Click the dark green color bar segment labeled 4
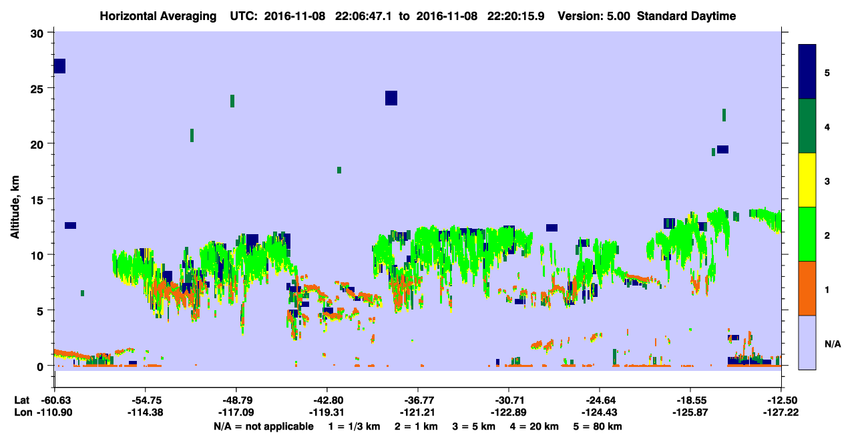The width and height of the screenshot is (868, 445). point(807,126)
